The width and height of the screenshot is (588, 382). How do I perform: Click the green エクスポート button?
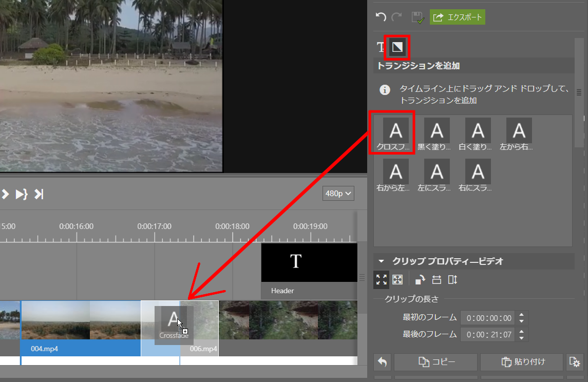coord(457,17)
